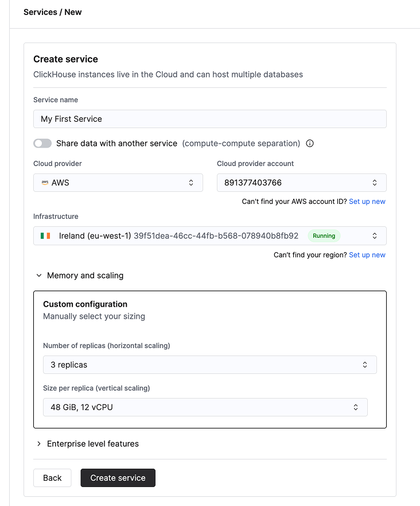Click the chevron icon on the account selector

(x=375, y=182)
